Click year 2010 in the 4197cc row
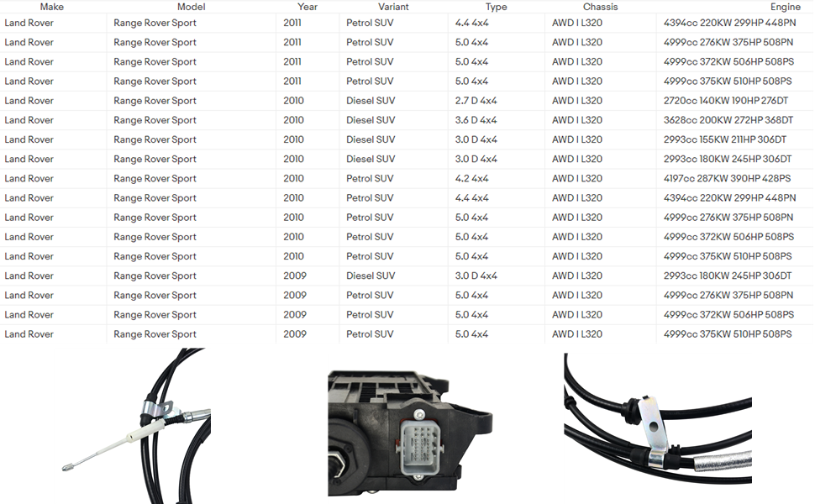This screenshot has height=504, width=815. [x=294, y=179]
